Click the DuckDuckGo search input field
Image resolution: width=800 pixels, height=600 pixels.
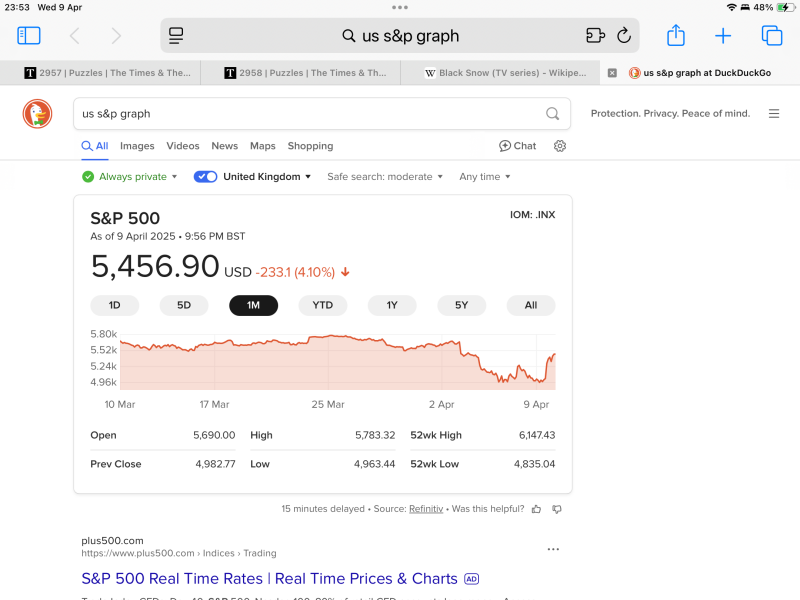pyautogui.click(x=311, y=114)
